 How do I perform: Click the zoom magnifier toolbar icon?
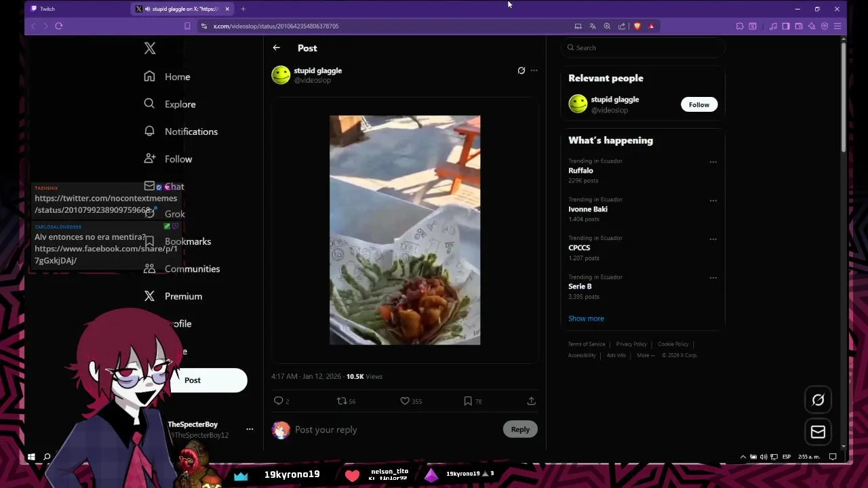click(x=607, y=26)
